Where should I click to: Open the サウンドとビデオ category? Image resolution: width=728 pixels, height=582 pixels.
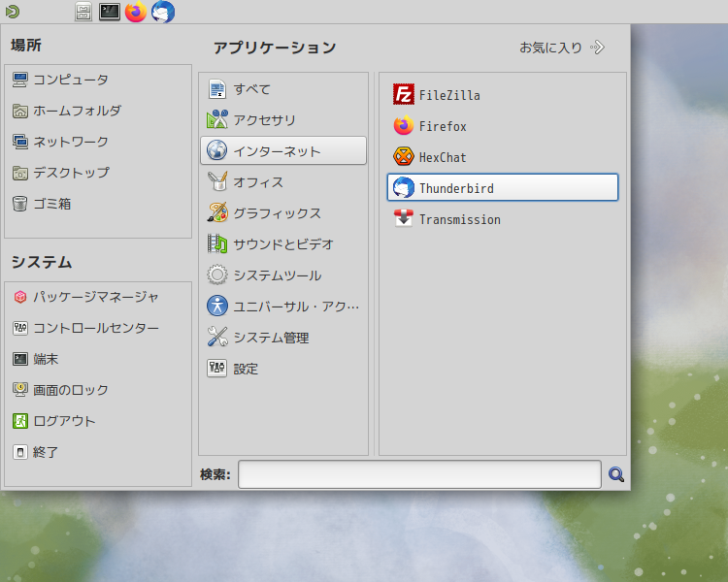click(x=283, y=244)
